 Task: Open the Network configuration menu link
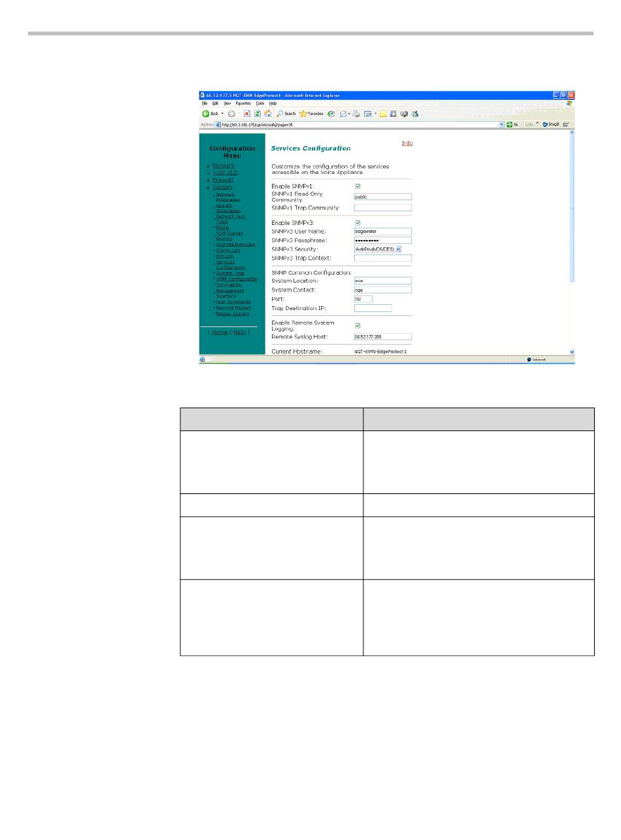point(223,166)
